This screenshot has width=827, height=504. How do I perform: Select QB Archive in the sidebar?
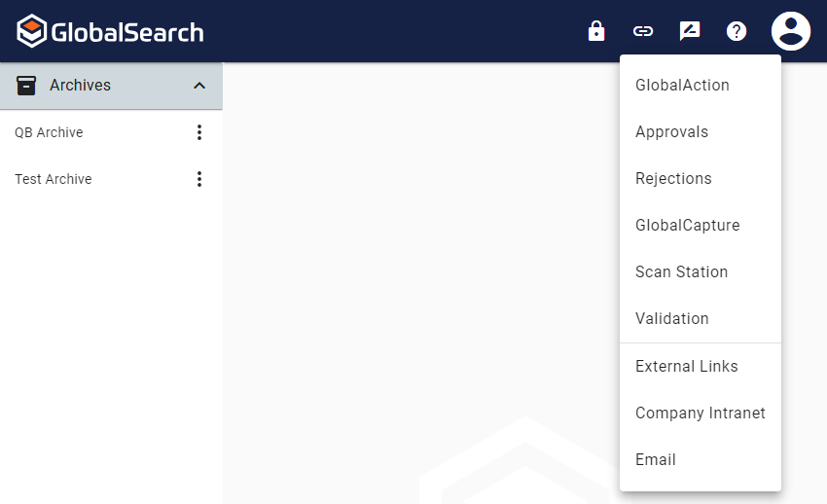(x=49, y=132)
